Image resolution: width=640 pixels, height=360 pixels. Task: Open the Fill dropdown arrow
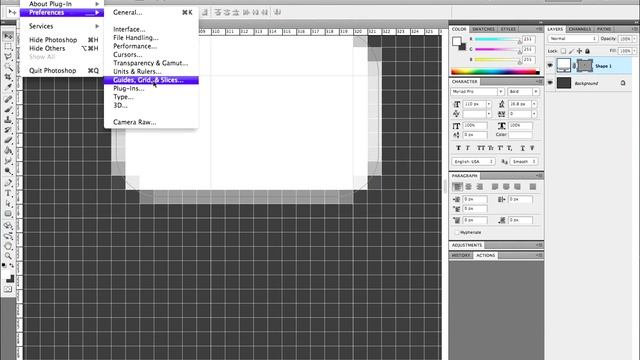pos(634,51)
